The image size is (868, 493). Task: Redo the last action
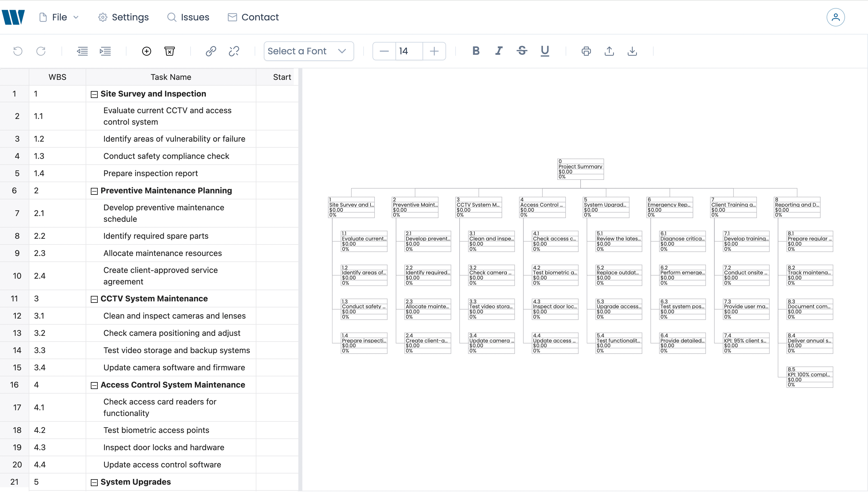coord(41,51)
